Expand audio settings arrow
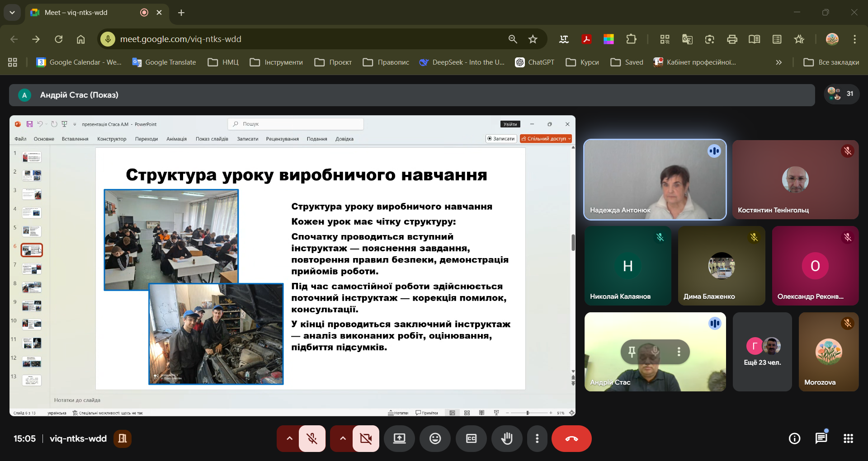The image size is (868, 461). (289, 438)
